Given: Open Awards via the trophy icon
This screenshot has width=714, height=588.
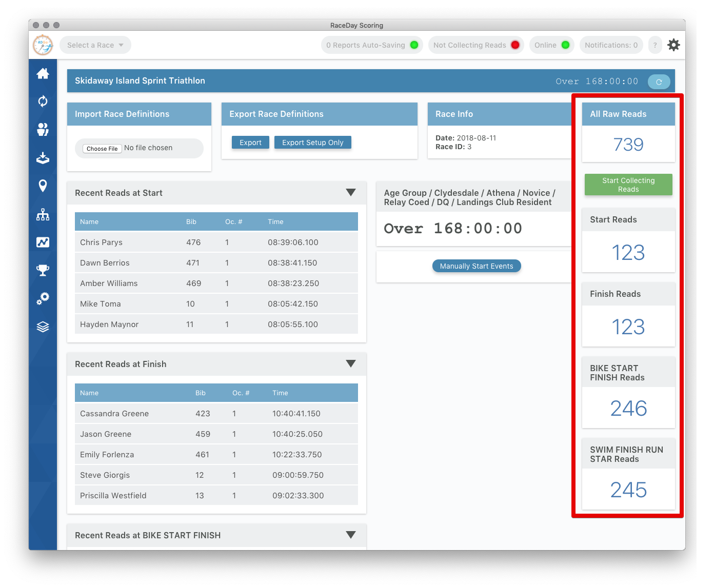Looking at the screenshot, I should click(x=43, y=270).
